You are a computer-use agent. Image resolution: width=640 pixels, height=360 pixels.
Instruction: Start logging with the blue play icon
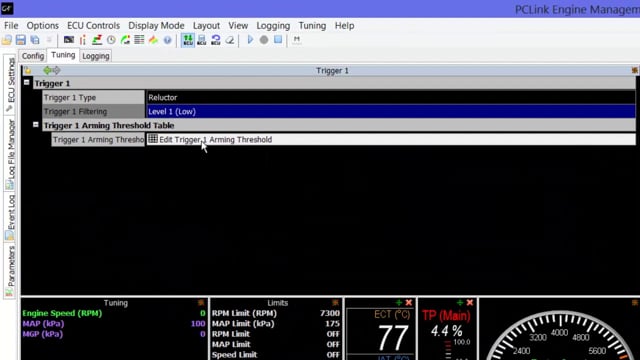[x=250, y=40]
